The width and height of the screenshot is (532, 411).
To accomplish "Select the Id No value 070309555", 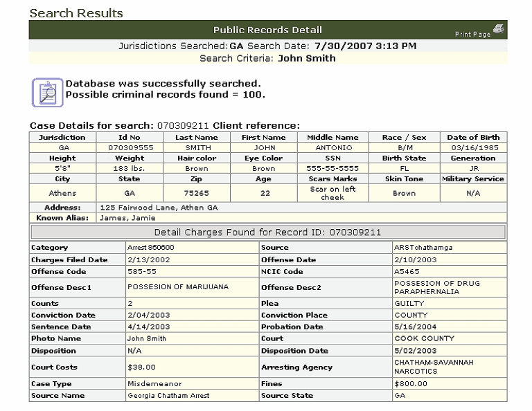I will point(130,147).
